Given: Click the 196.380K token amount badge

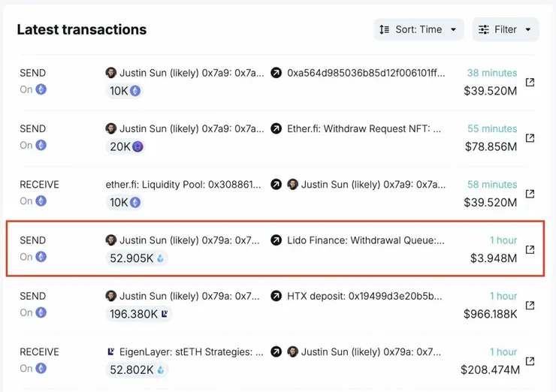Looking at the screenshot, I should point(139,314).
